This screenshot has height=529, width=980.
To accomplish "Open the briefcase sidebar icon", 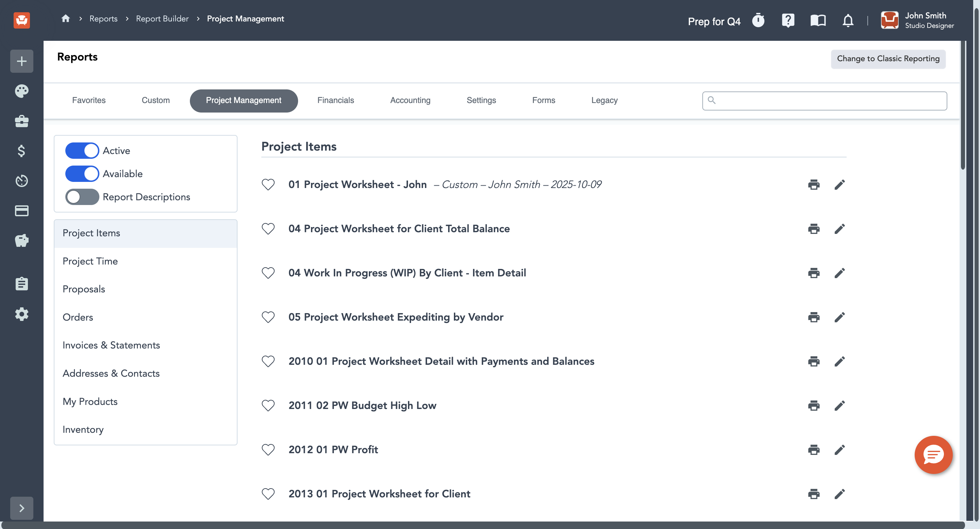I will click(22, 121).
